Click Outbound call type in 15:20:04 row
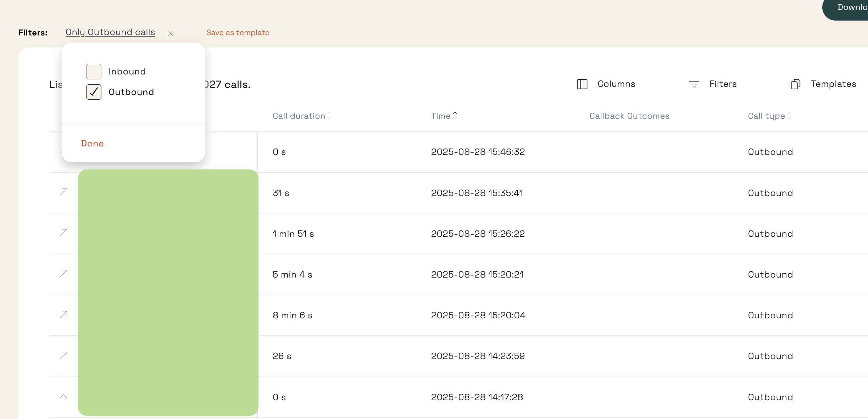 770,315
